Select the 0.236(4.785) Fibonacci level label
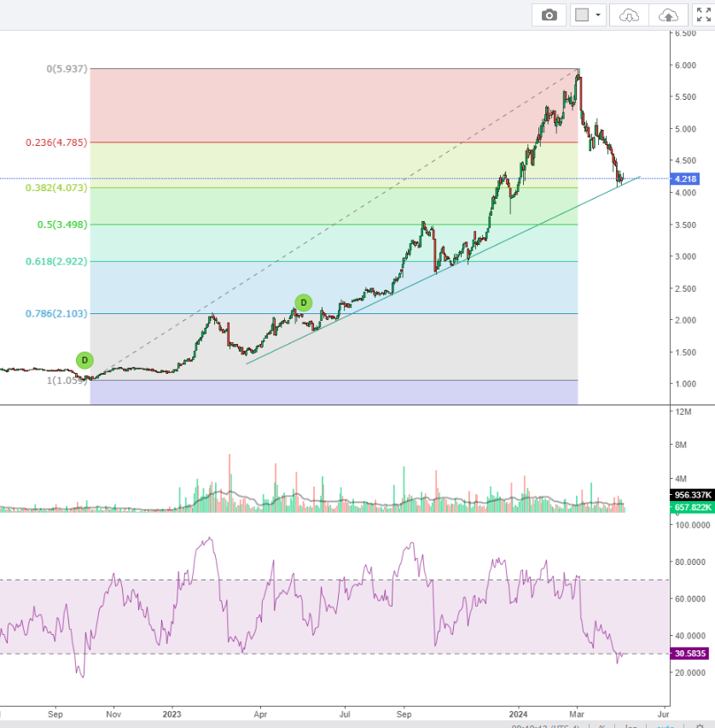 coord(56,143)
